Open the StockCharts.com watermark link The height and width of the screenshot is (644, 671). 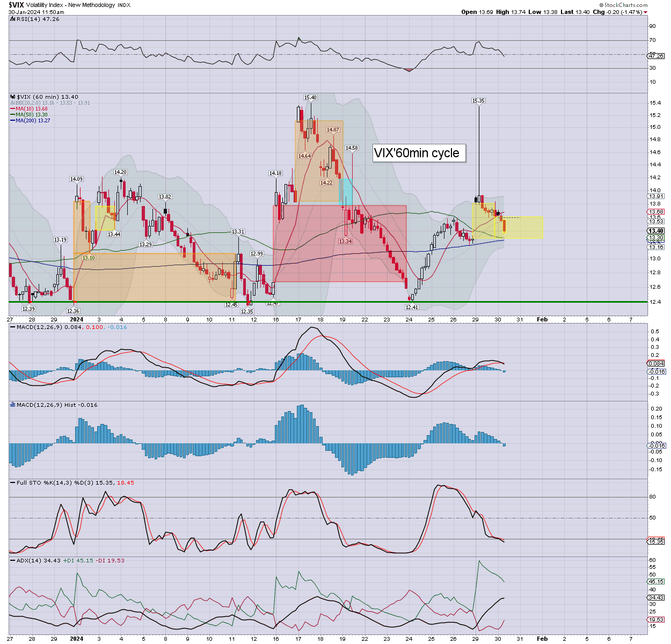tap(626, 5)
